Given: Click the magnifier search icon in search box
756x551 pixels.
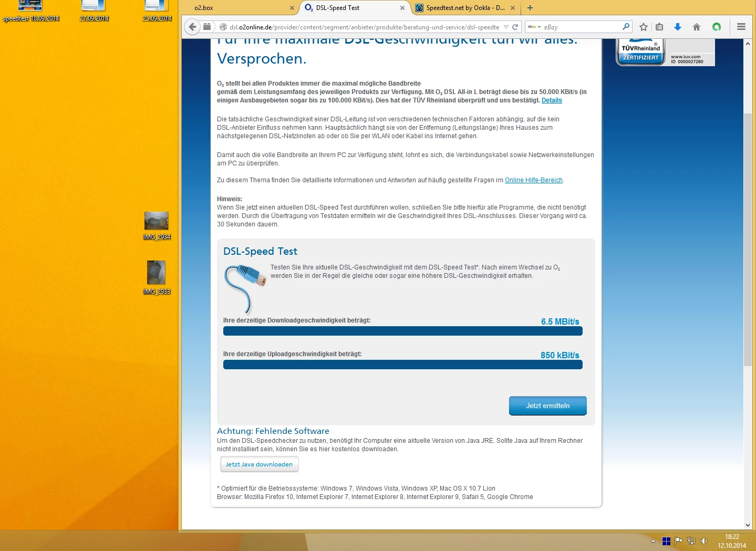Looking at the screenshot, I should 626,27.
